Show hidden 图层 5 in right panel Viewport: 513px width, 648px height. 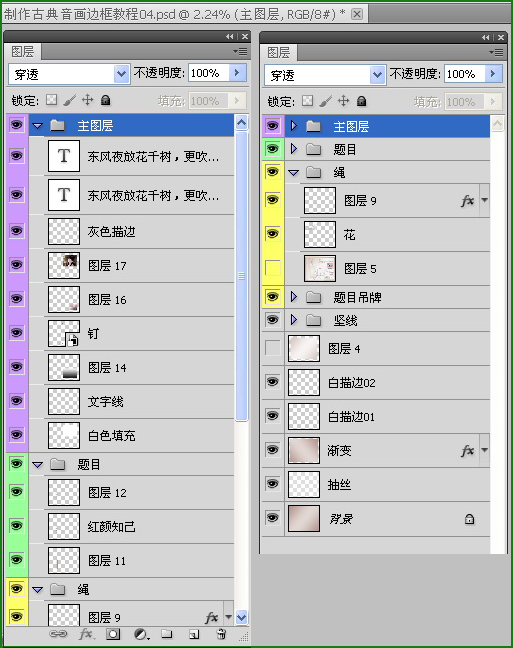pos(272,268)
